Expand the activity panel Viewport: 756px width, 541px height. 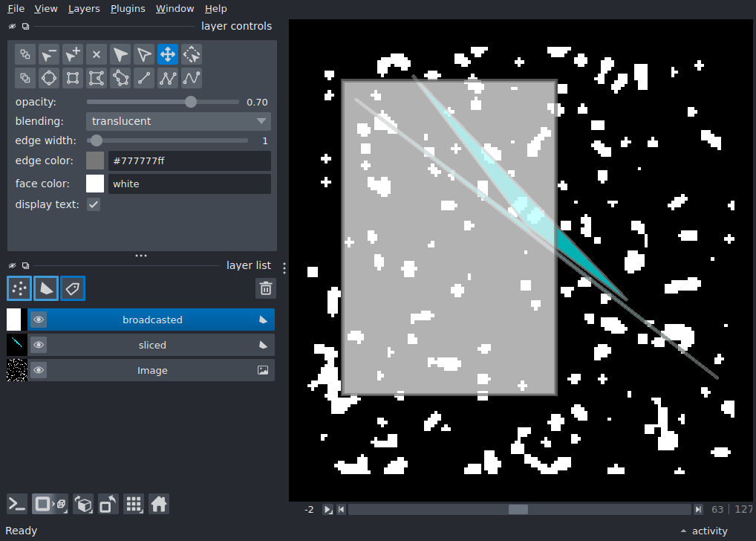[705, 531]
